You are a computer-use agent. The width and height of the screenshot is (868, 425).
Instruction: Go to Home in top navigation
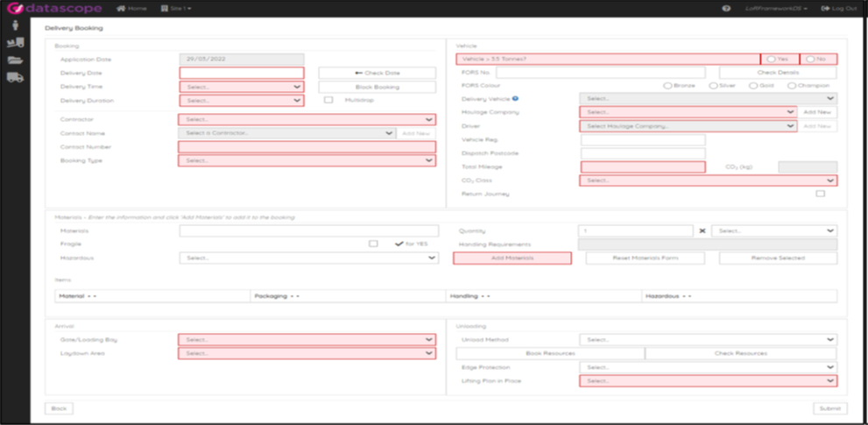click(x=132, y=9)
